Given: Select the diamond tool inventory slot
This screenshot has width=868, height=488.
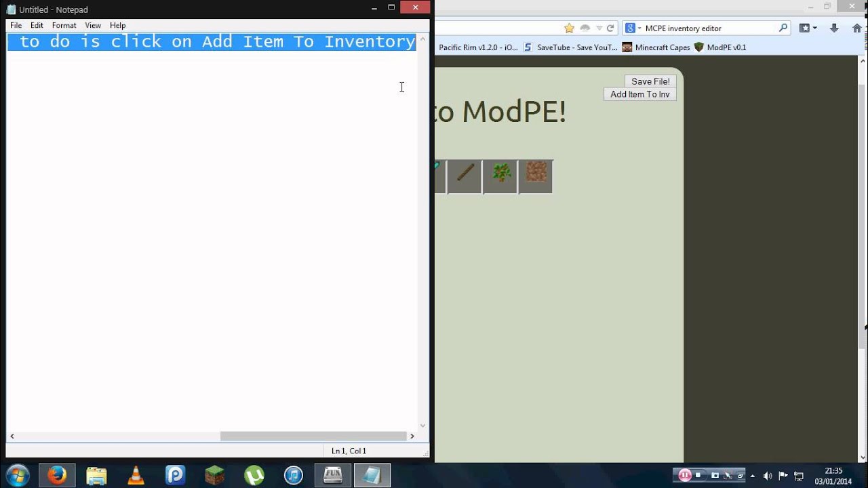Looking at the screenshot, I should (439, 177).
